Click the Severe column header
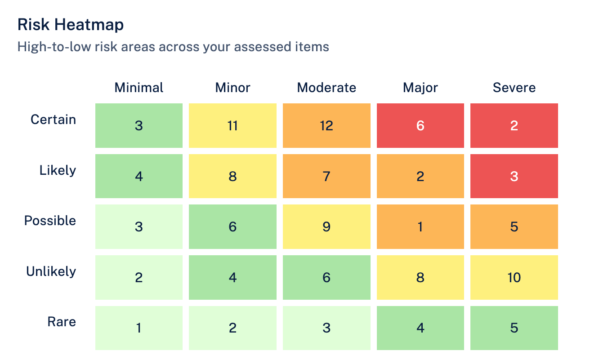Image resolution: width=599 pixels, height=364 pixels. (x=514, y=87)
